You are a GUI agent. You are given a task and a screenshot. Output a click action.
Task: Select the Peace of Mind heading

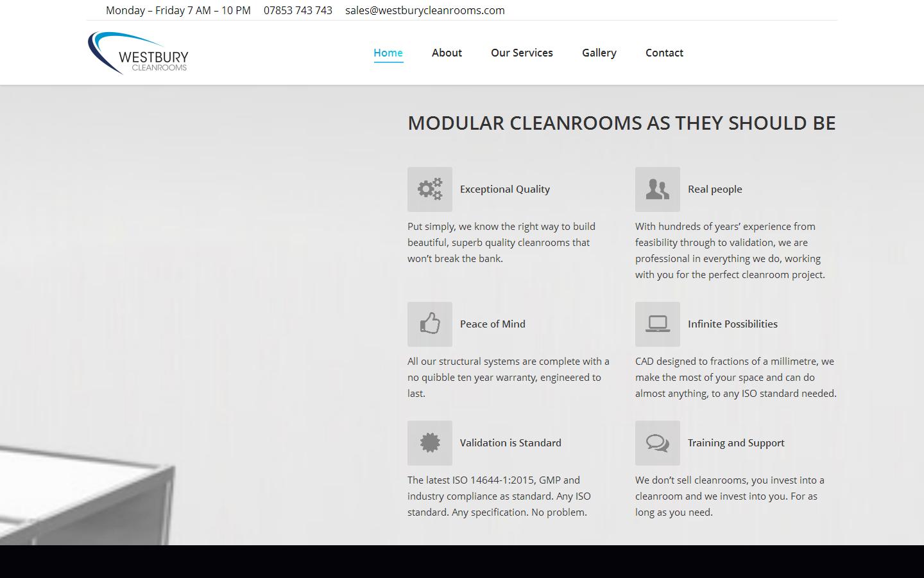tap(492, 324)
